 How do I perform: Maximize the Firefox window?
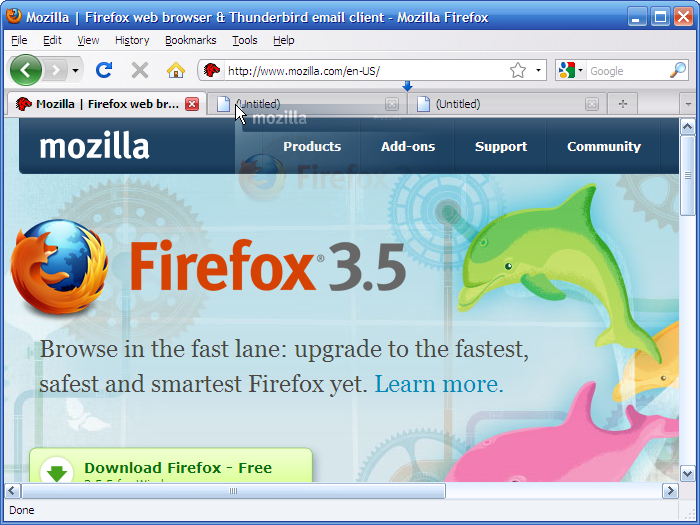coord(660,17)
